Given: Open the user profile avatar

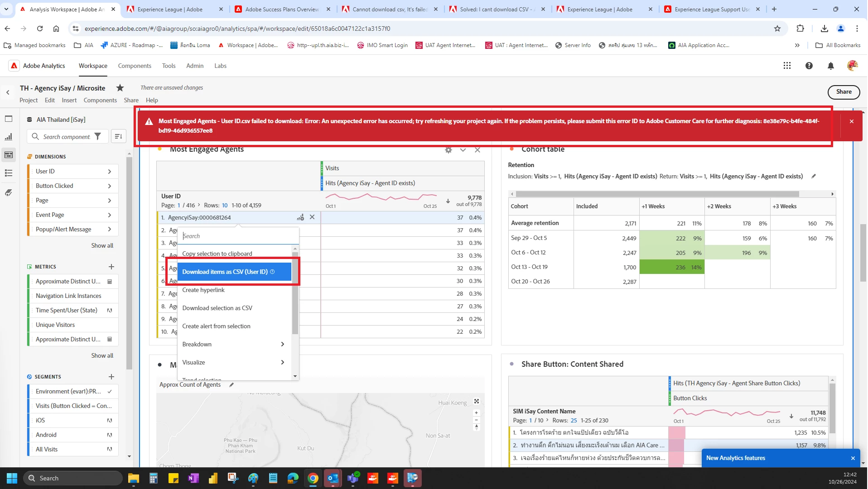Looking at the screenshot, I should pyautogui.click(x=852, y=66).
